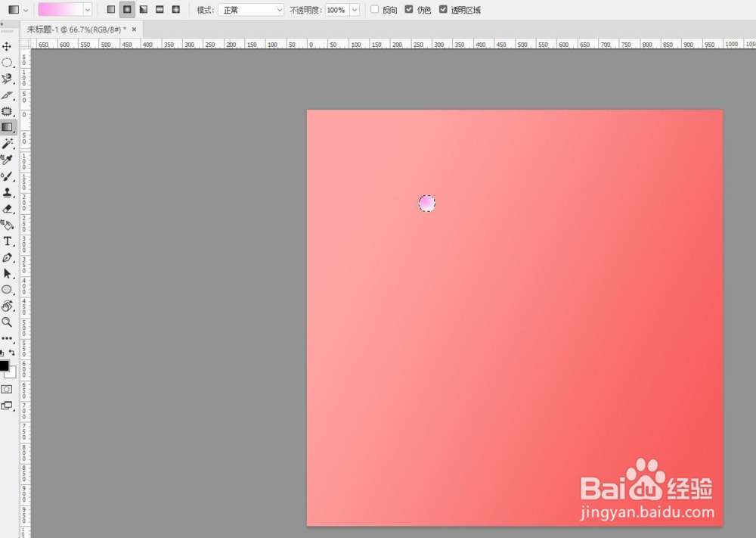This screenshot has width=756, height=538.
Task: Click inside the circular selection on canvas
Action: pyautogui.click(x=426, y=203)
